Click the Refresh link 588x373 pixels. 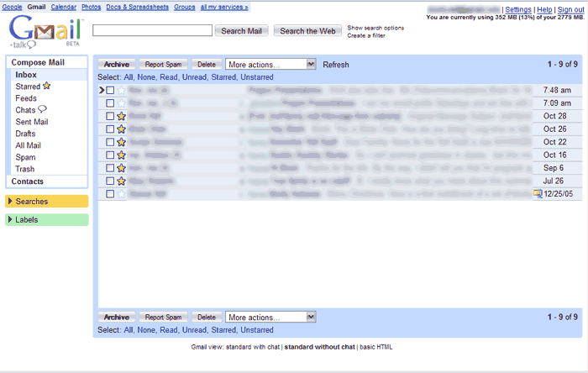click(336, 65)
